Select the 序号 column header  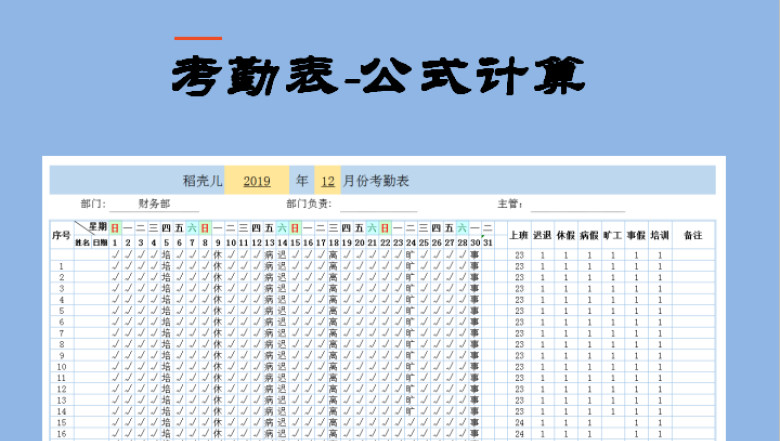point(62,235)
